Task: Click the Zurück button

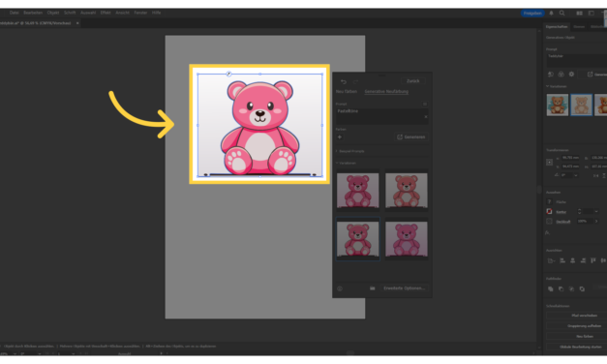Action: (x=413, y=81)
